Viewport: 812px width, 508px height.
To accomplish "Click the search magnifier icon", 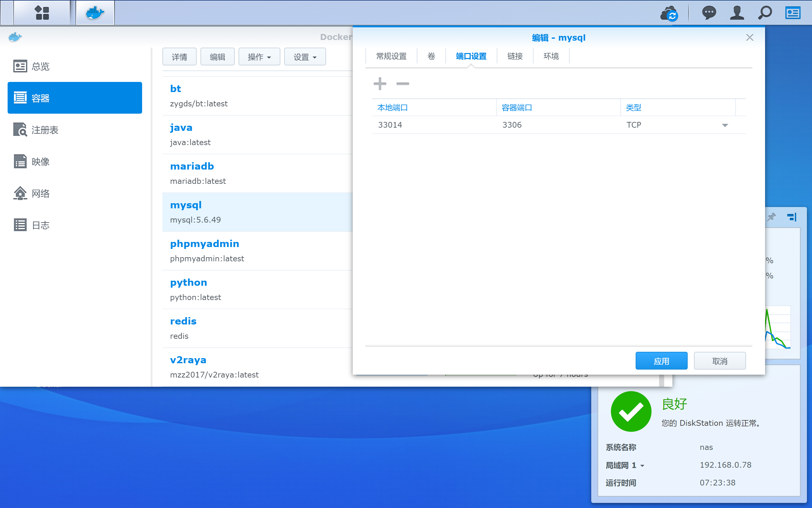I will pyautogui.click(x=765, y=13).
